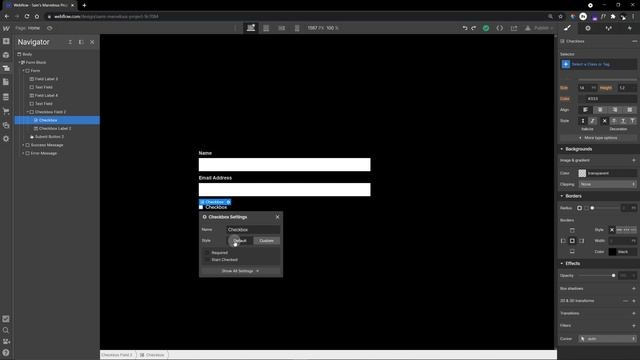Image resolution: width=640 pixels, height=360 pixels.
Task: Expand Show All Settings in popup
Action: tap(240, 271)
